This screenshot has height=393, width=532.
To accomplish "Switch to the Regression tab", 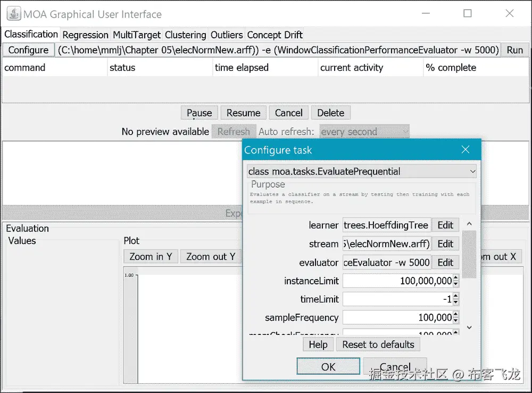I will pos(85,35).
